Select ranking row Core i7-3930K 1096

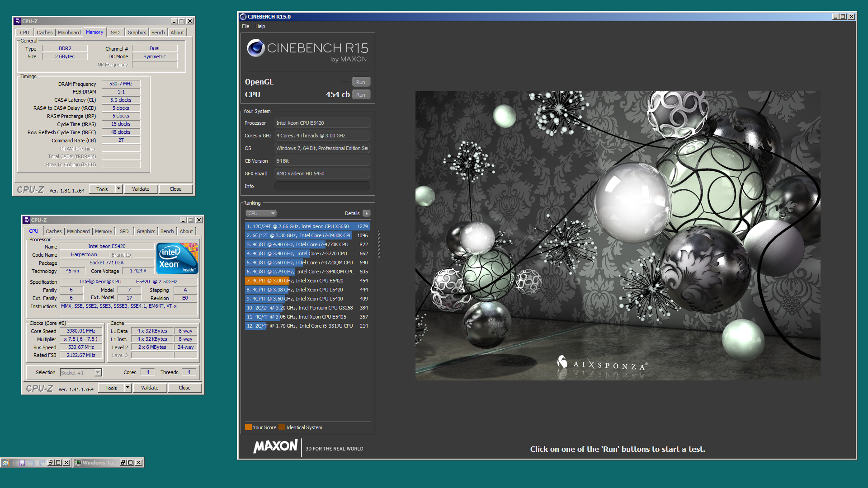point(307,235)
